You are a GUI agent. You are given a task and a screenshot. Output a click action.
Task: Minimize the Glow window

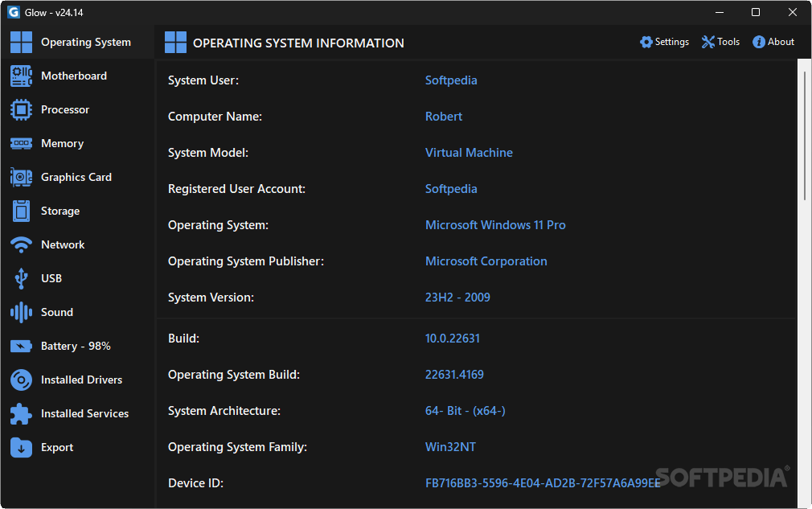(720, 12)
